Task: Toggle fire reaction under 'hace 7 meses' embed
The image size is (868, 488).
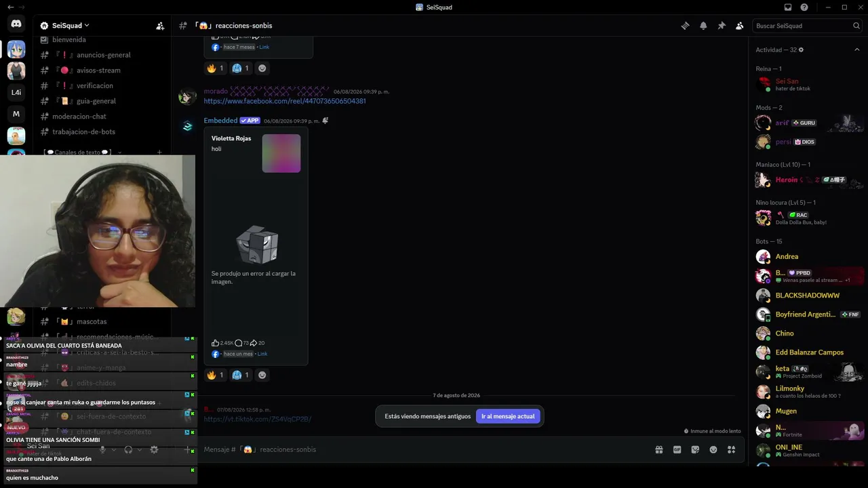Action: (215, 68)
